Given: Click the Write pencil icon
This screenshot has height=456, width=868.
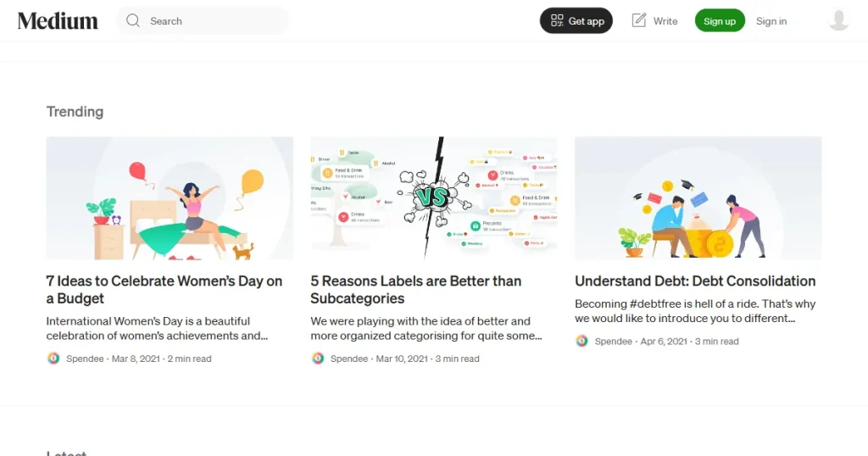Looking at the screenshot, I should point(639,21).
